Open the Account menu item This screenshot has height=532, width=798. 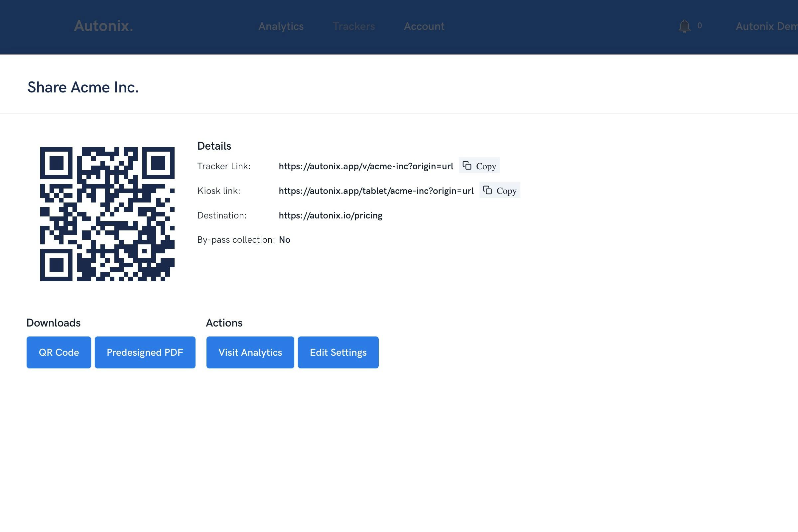[424, 26]
